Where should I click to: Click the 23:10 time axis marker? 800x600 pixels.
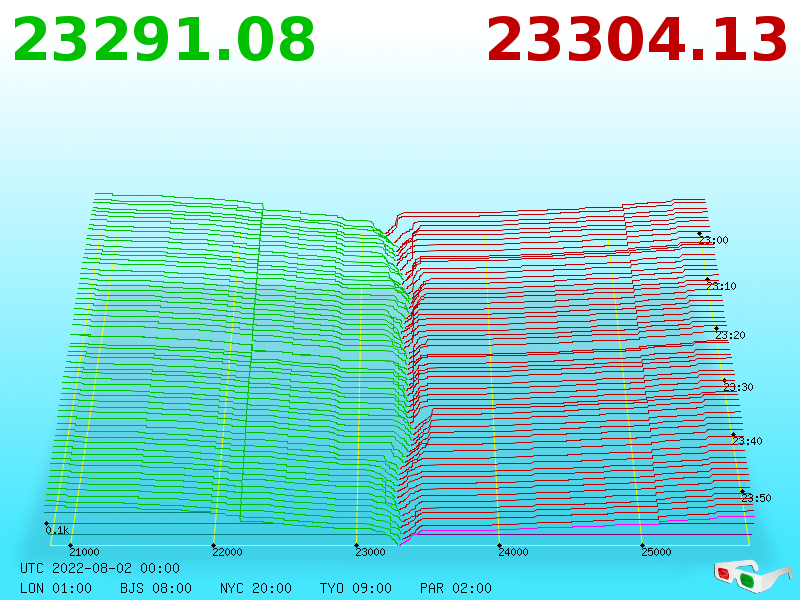(x=721, y=286)
